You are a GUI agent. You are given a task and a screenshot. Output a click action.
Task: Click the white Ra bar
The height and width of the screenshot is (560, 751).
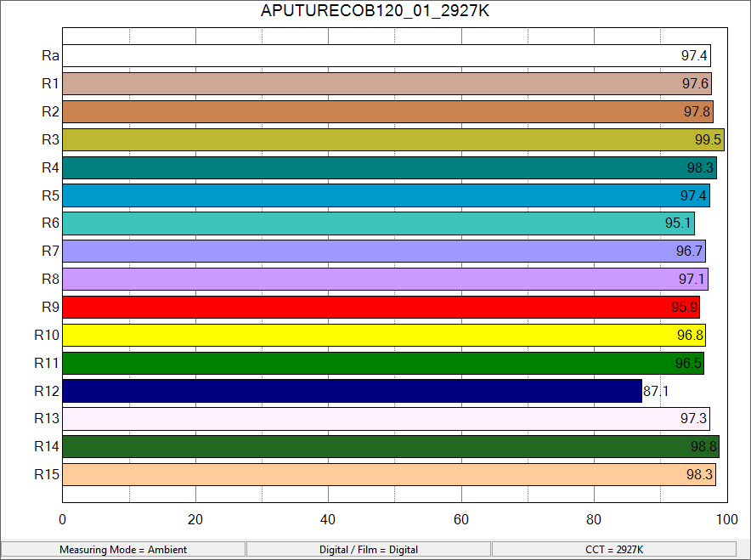387,56
